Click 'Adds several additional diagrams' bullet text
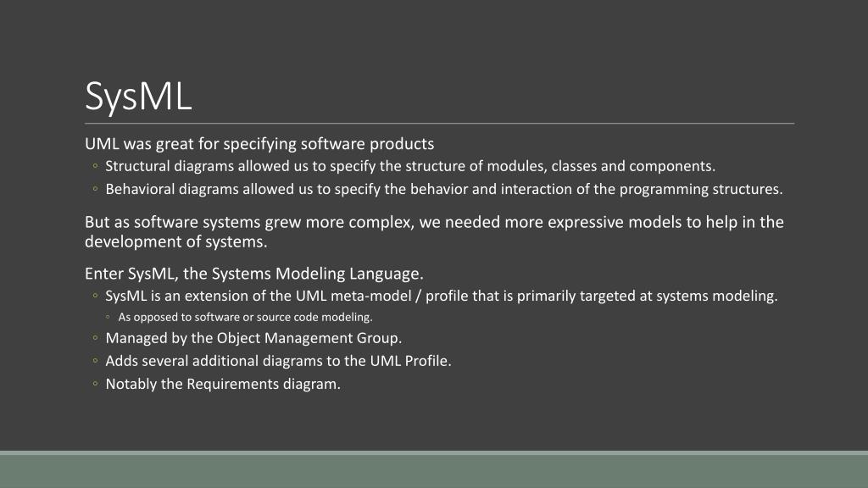This screenshot has height=488, width=868. [x=278, y=361]
